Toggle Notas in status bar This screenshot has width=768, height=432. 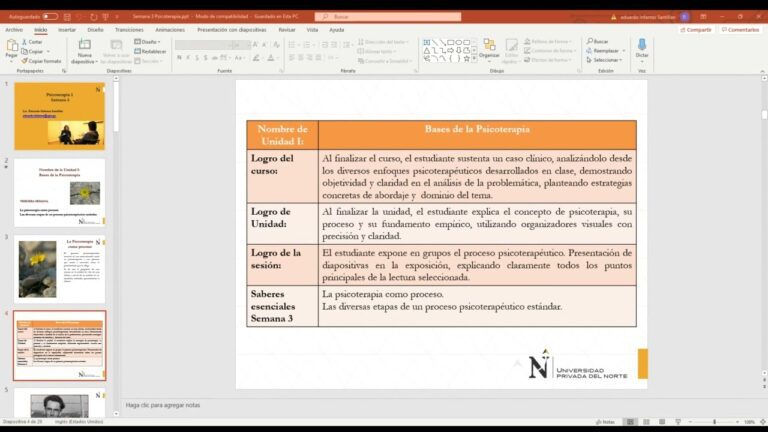pyautogui.click(x=605, y=422)
